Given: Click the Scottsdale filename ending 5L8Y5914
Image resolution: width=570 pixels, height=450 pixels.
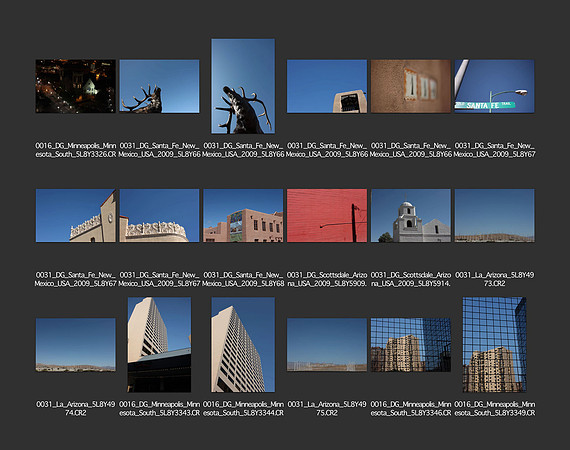Looking at the screenshot, I should pyautogui.click(x=411, y=279).
